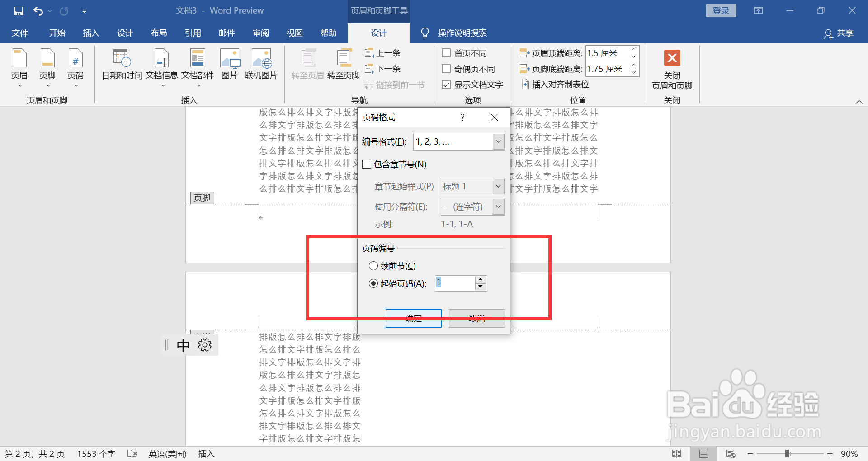The image size is (868, 461).
Task: Click 转至页脚 go to footer
Action: [x=344, y=65]
